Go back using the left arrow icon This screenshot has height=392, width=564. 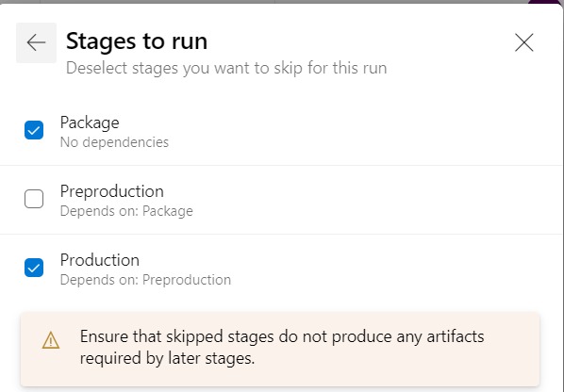(36, 42)
